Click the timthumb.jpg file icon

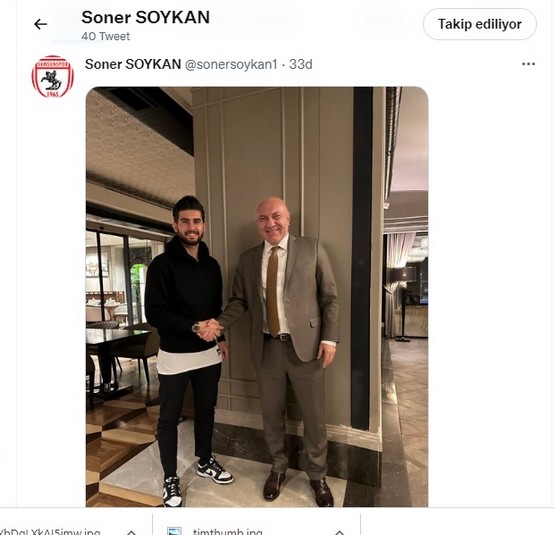[x=174, y=531]
